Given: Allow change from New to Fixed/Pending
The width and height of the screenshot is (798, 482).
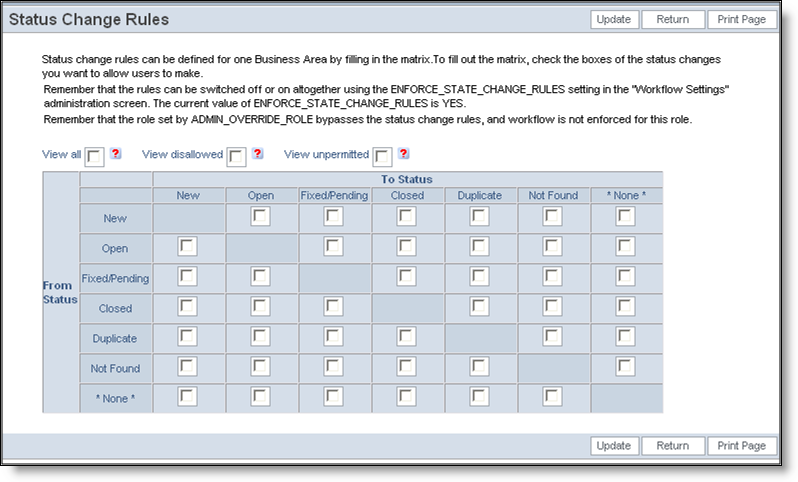Looking at the screenshot, I should pyautogui.click(x=333, y=216).
